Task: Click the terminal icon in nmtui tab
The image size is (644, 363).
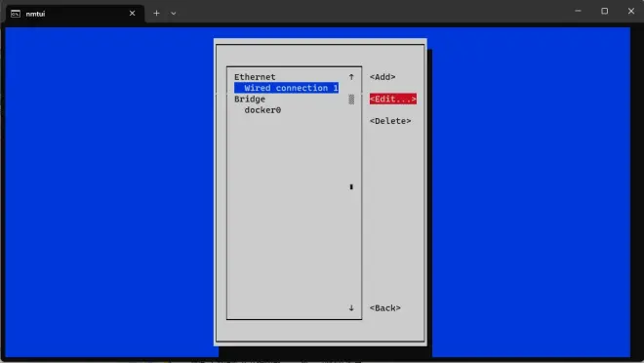Action: (16, 14)
